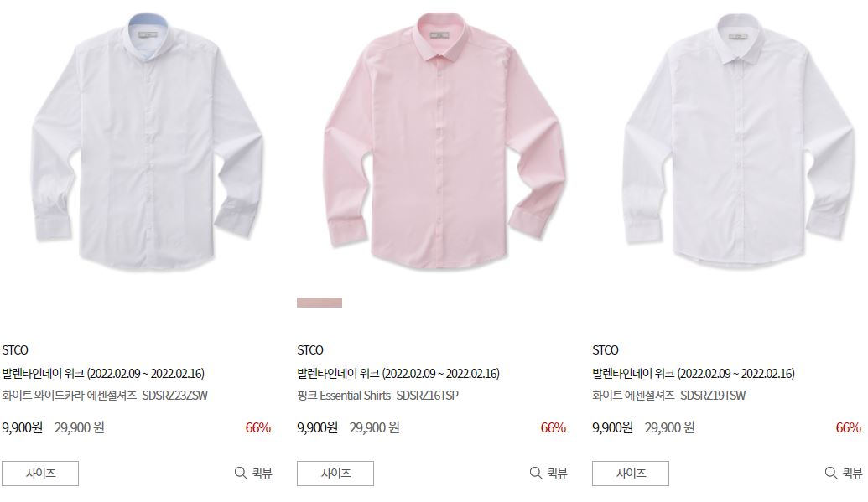Open 사이즈 for the SDSRZ19TSW white shirt

pyautogui.click(x=630, y=474)
